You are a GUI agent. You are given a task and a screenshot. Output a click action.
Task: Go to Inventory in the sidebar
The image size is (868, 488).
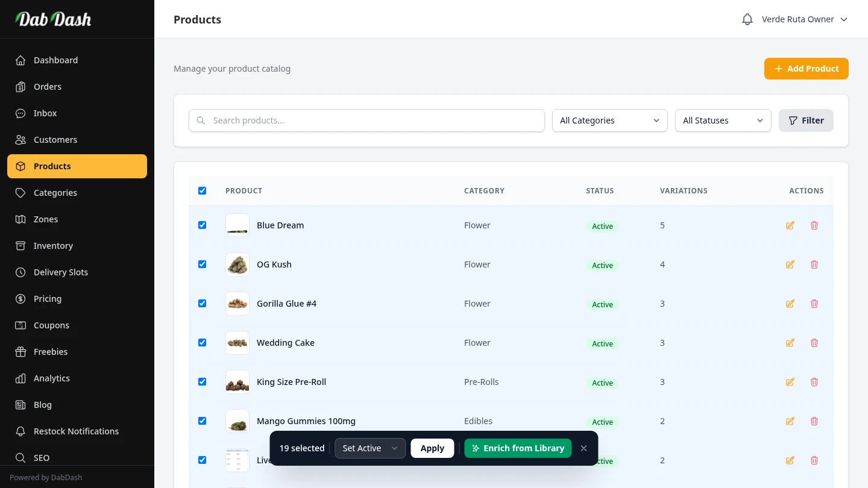[x=53, y=246]
